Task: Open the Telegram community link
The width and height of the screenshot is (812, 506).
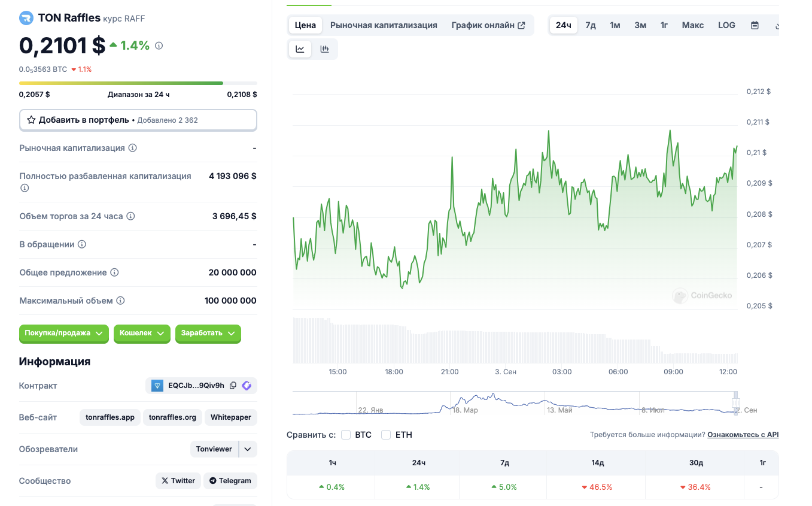Action: 230,481
